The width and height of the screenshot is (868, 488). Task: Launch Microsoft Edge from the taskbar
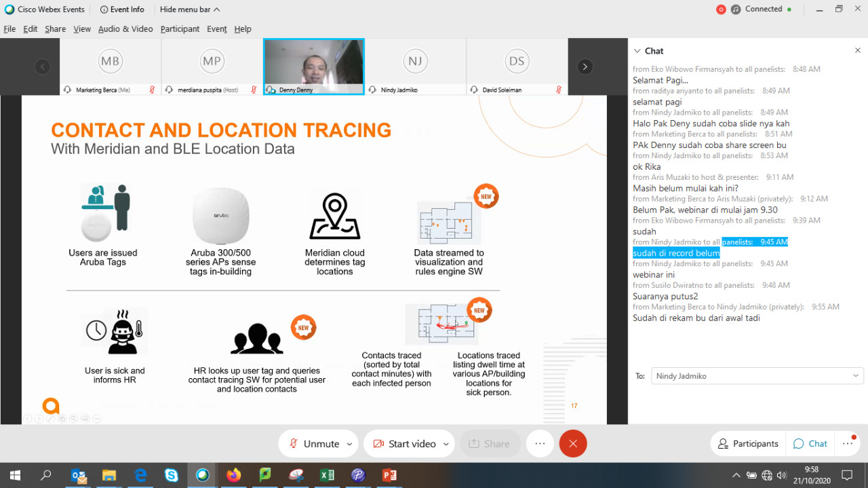tap(140, 476)
